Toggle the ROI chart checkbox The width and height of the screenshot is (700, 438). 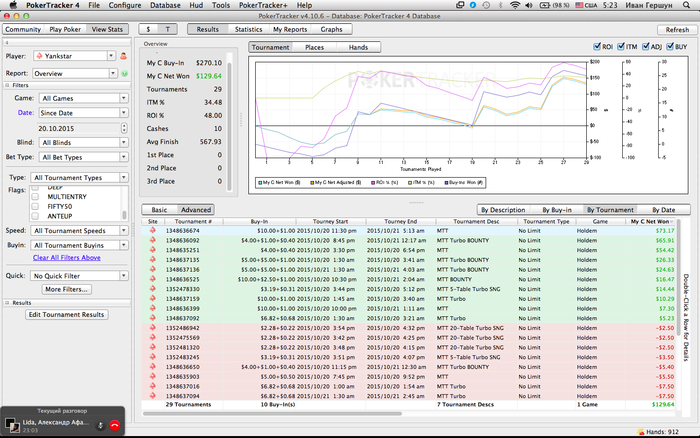click(597, 46)
